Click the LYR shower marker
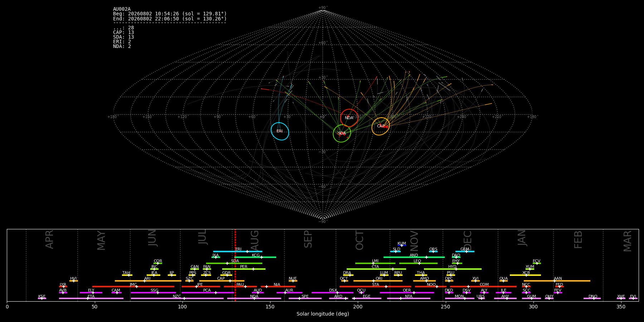Screen dimensions: 644x322 [63, 287]
